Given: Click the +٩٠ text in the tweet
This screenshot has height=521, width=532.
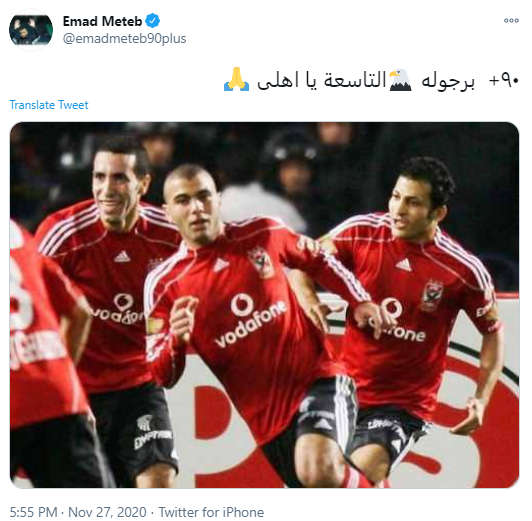Looking at the screenshot, I should 504,81.
